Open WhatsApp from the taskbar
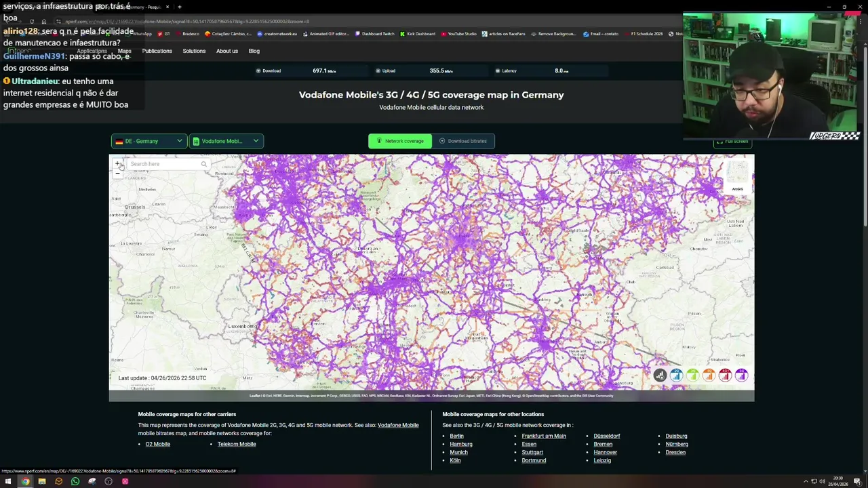 (75, 481)
